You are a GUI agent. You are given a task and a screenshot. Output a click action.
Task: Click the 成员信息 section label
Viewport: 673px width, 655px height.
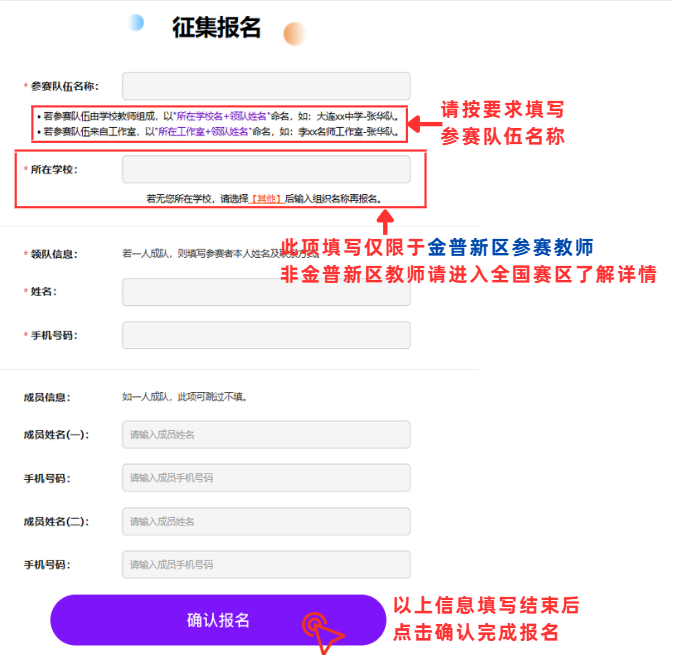[x=46, y=397]
